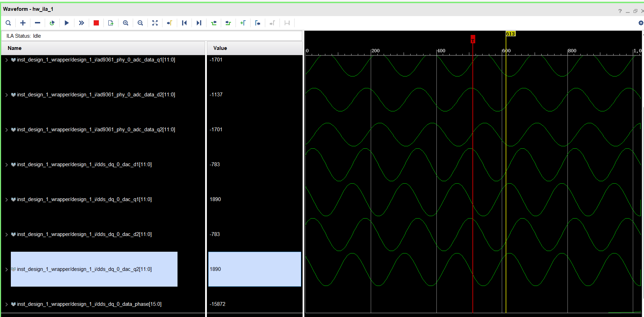Jump to the waveform start time
The height and width of the screenshot is (317, 644).
click(184, 23)
